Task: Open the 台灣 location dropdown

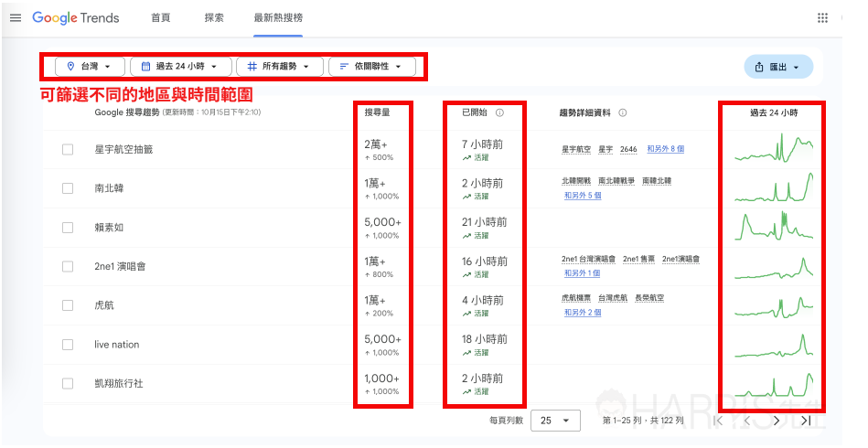Action: point(90,67)
